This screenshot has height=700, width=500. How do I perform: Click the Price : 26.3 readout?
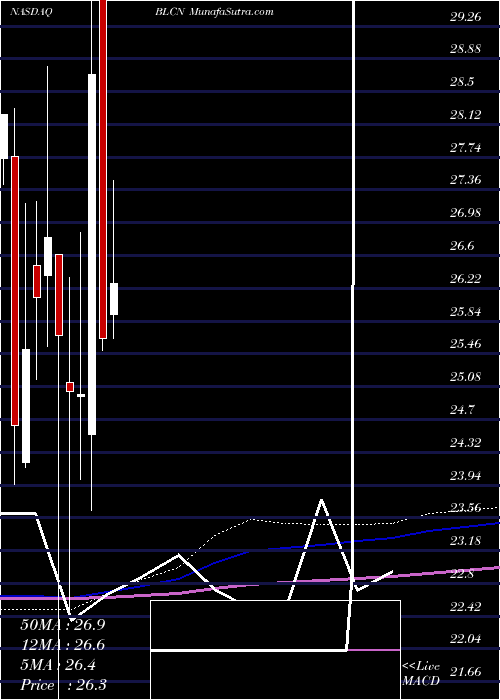tap(63, 685)
